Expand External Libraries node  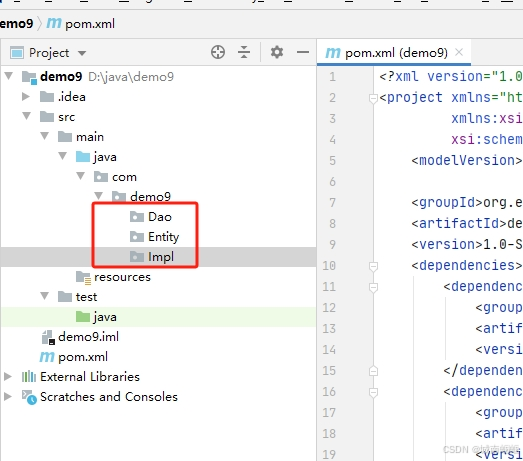click(x=8, y=377)
